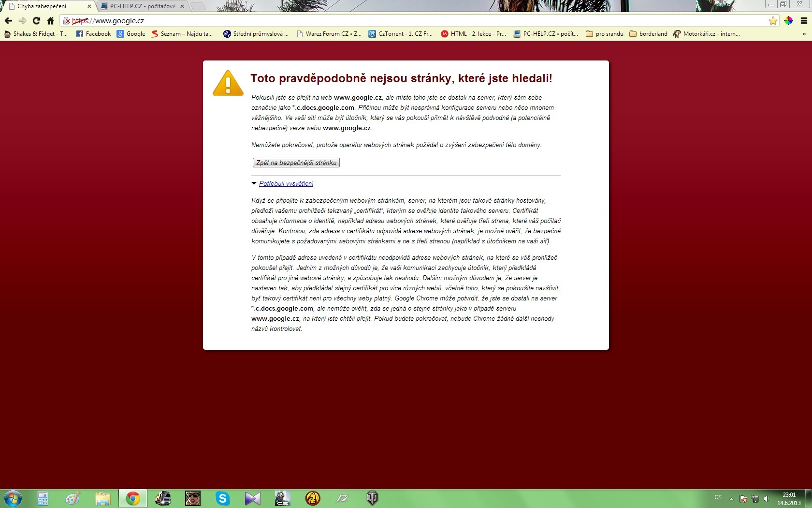Click 'Zpět na bezpečnější stránku' button
The width and height of the screenshot is (812, 508).
click(x=296, y=163)
